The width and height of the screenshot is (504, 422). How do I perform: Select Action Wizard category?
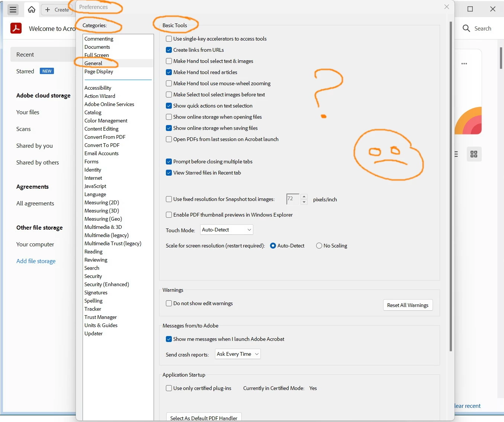point(100,96)
